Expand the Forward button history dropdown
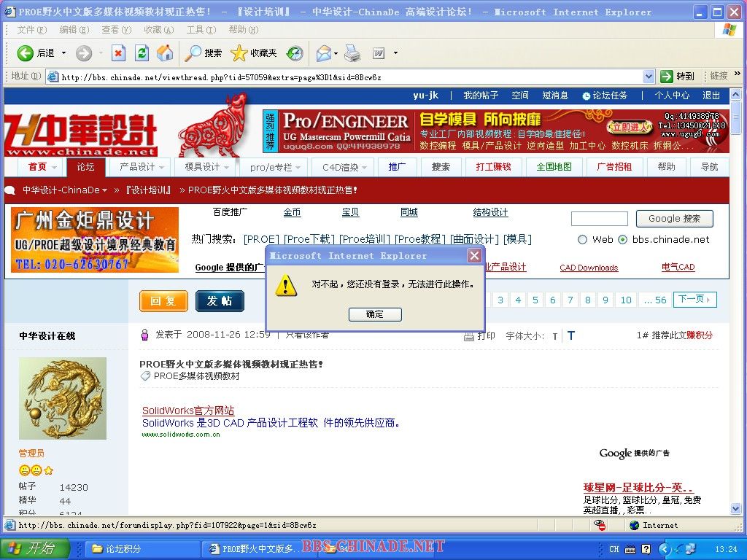 coord(101,52)
